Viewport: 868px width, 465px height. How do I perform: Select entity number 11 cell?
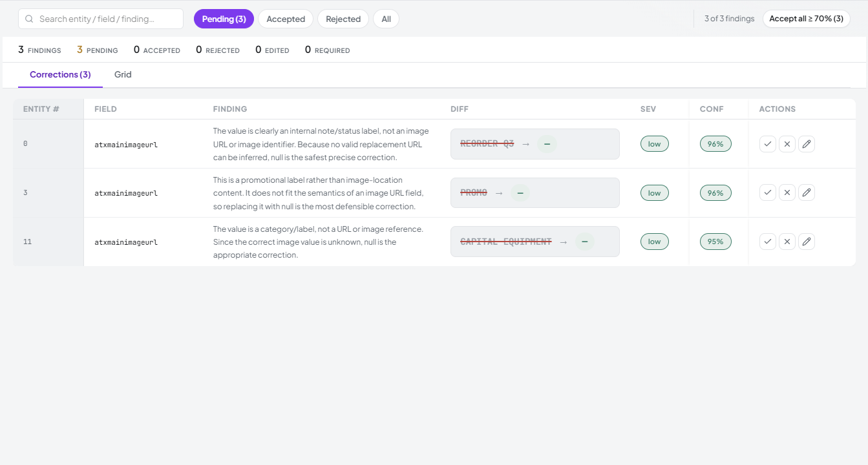tap(48, 242)
